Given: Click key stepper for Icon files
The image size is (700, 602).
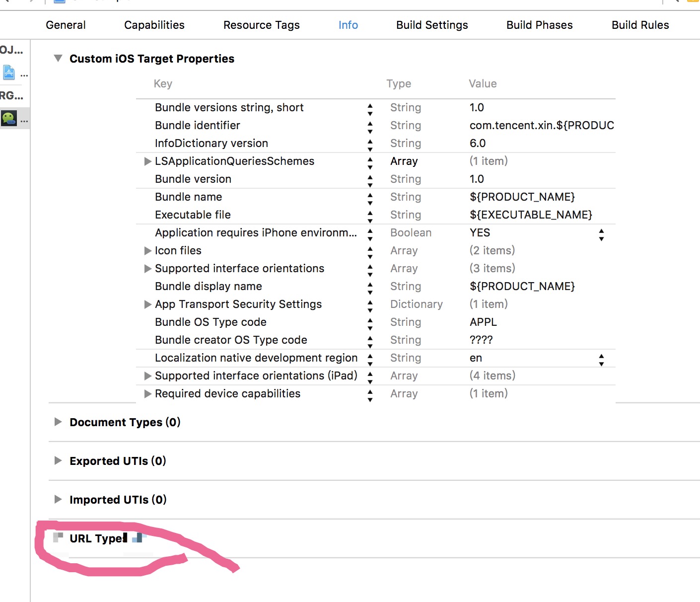Looking at the screenshot, I should 370,252.
